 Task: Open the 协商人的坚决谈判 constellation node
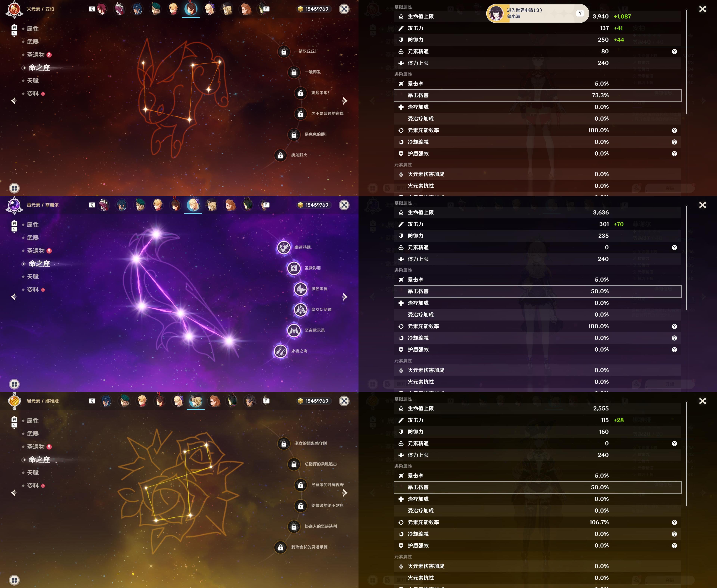(x=294, y=526)
